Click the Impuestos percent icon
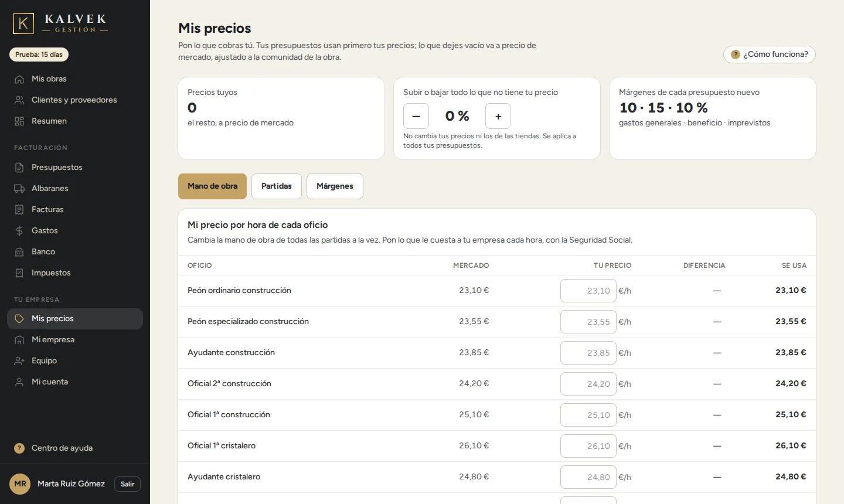Viewport: 844px width, 504px height. pos(19,273)
